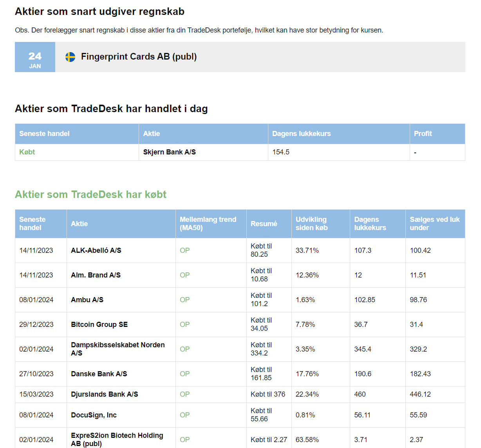Image resolution: width=481 pixels, height=448 pixels.
Task: Open Ambu A/S stock
Action: [x=87, y=300]
